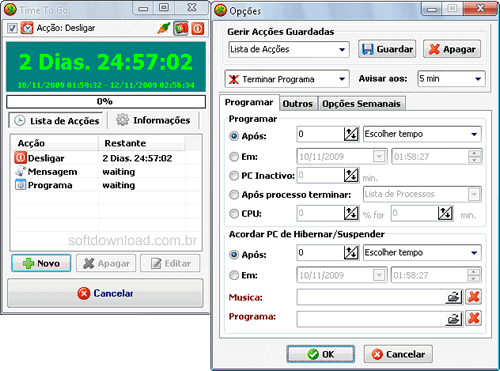Click the Acção column header
500x371 pixels.
(x=54, y=143)
